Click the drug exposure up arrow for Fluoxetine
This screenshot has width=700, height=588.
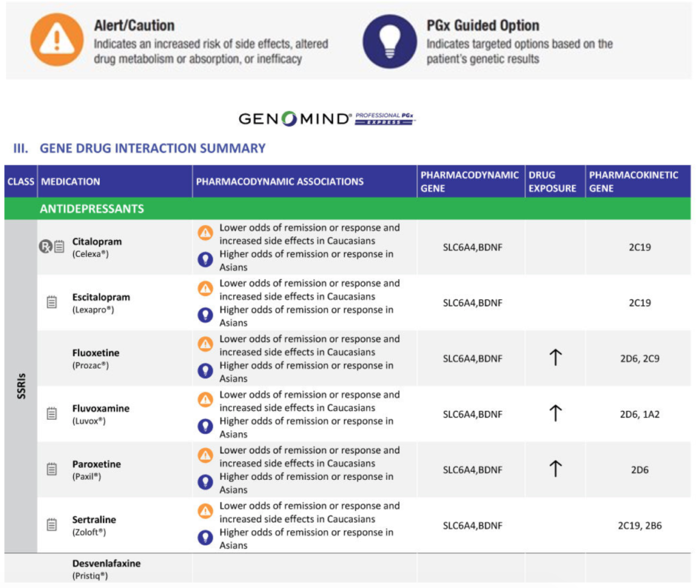(555, 358)
